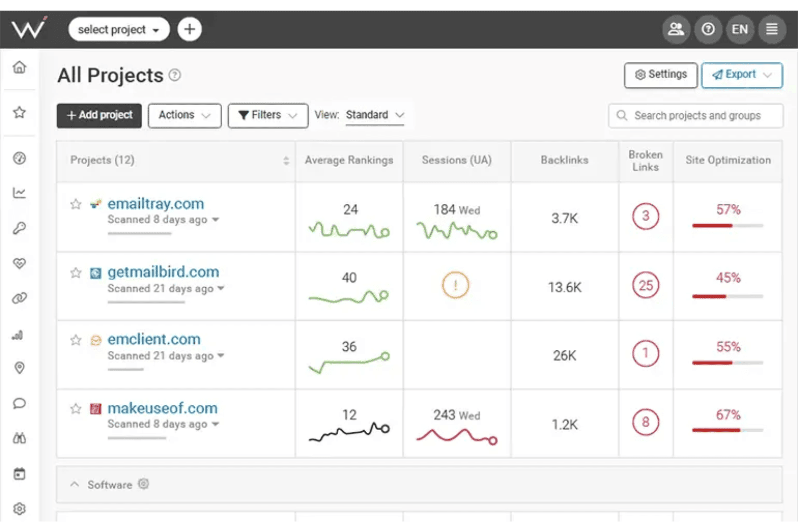Open the Actions dropdown
The height and width of the screenshot is (532, 798).
click(x=184, y=115)
